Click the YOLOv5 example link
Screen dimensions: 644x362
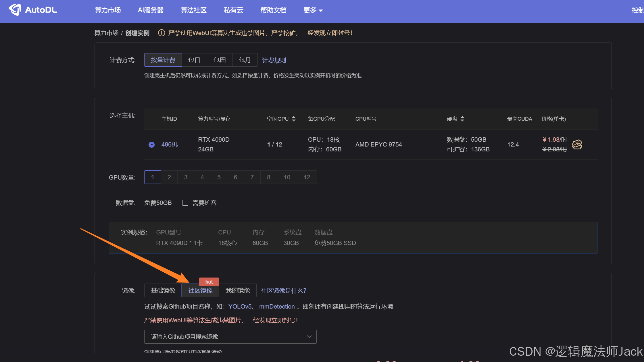[x=240, y=307]
